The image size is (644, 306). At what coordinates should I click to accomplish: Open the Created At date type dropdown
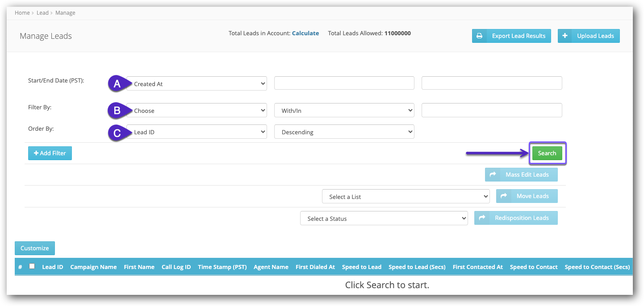pyautogui.click(x=197, y=83)
